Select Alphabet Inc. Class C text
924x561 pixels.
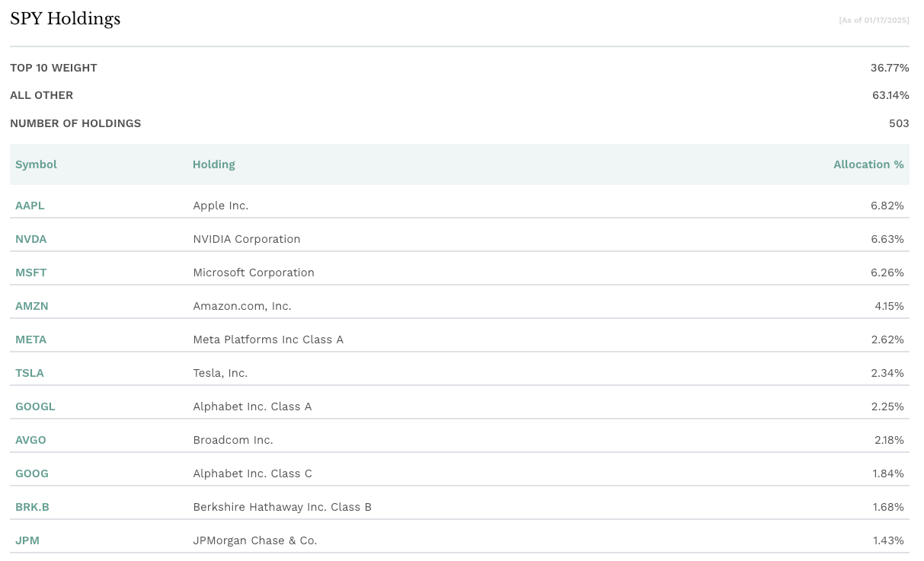pyautogui.click(x=252, y=473)
